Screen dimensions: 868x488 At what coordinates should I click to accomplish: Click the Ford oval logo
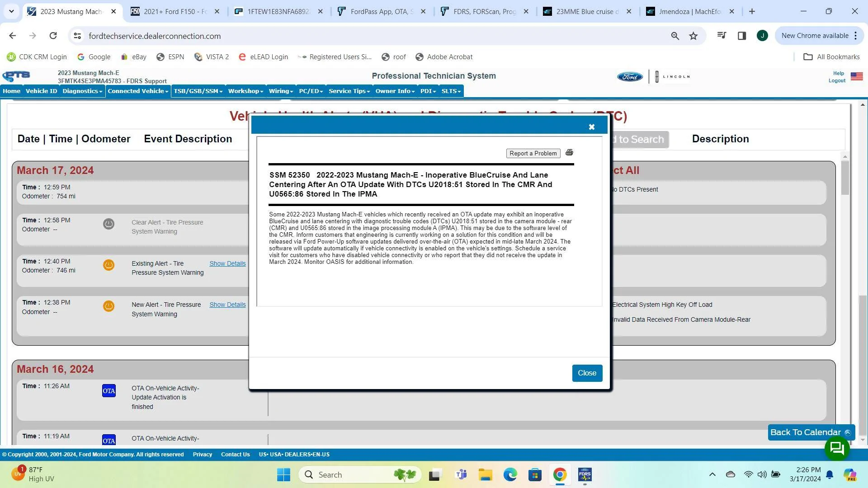click(x=630, y=77)
